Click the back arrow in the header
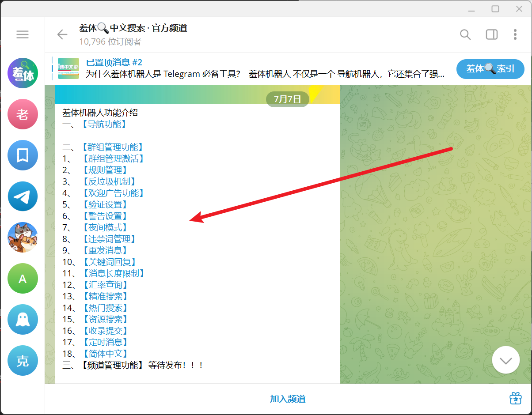 click(x=62, y=34)
